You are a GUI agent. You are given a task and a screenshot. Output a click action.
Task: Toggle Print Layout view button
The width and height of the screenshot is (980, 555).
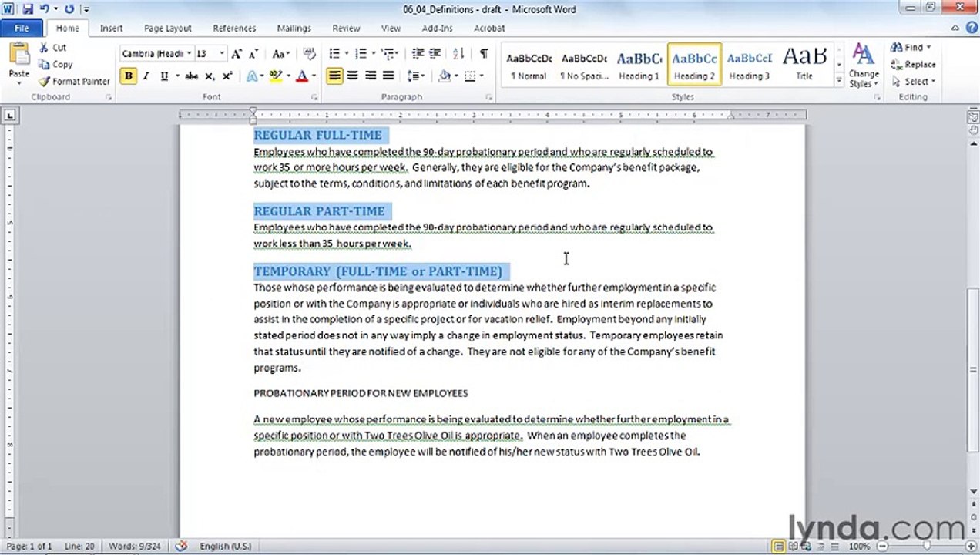pyautogui.click(x=779, y=546)
